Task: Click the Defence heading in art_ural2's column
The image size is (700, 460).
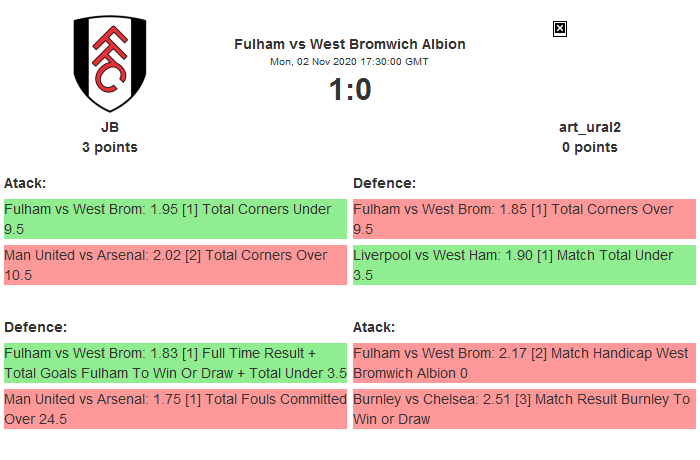Action: (384, 183)
